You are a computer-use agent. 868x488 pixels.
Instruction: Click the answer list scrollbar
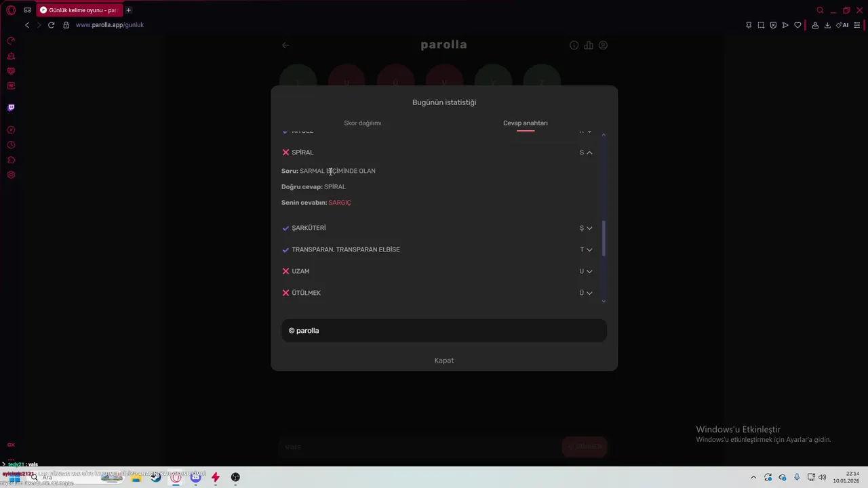(x=604, y=239)
